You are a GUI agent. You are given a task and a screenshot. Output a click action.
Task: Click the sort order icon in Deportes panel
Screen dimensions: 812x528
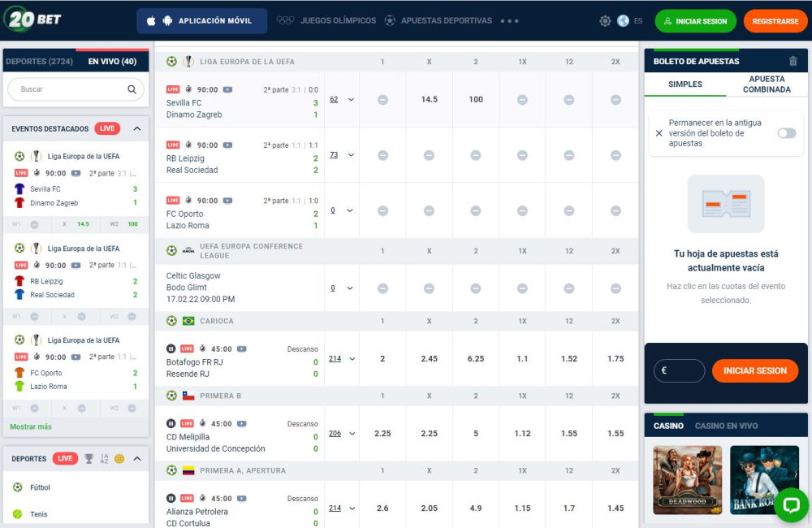(x=104, y=459)
